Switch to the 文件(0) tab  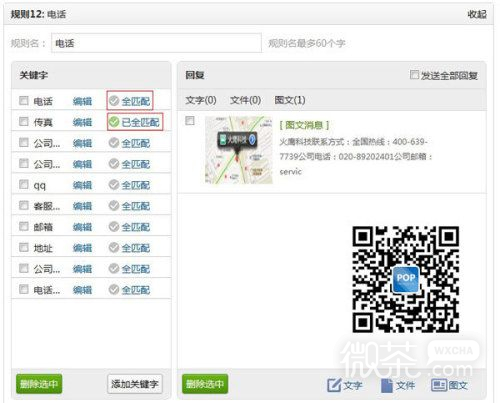245,100
